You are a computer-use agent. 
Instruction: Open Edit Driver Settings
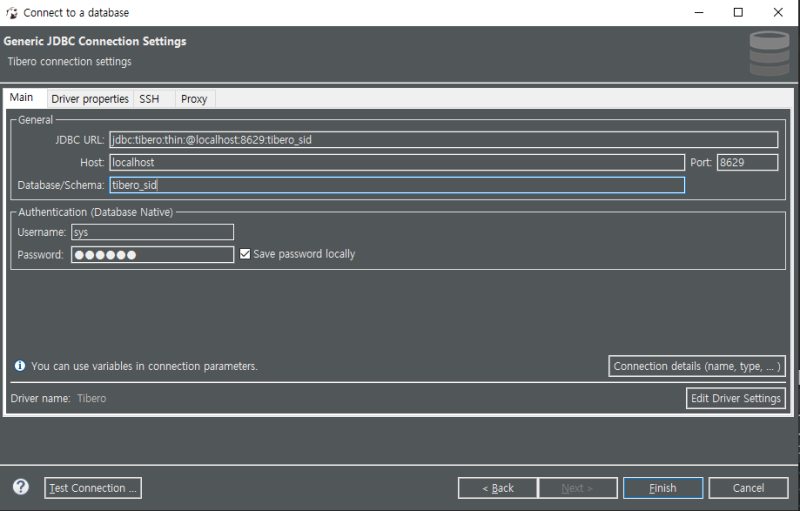[736, 398]
